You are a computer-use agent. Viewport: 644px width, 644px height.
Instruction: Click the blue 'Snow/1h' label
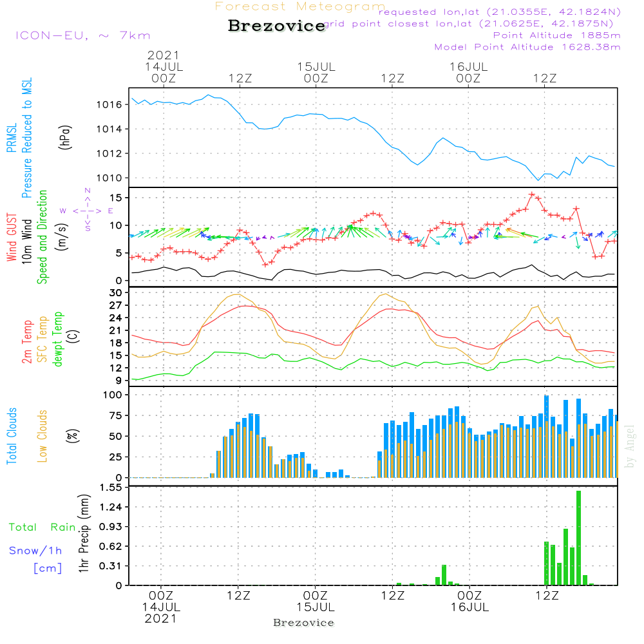click(35, 551)
